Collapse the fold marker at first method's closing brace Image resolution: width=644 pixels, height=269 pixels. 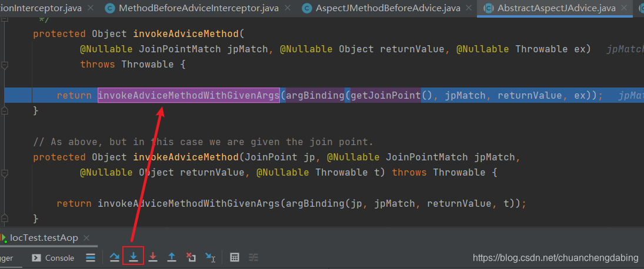5,110
